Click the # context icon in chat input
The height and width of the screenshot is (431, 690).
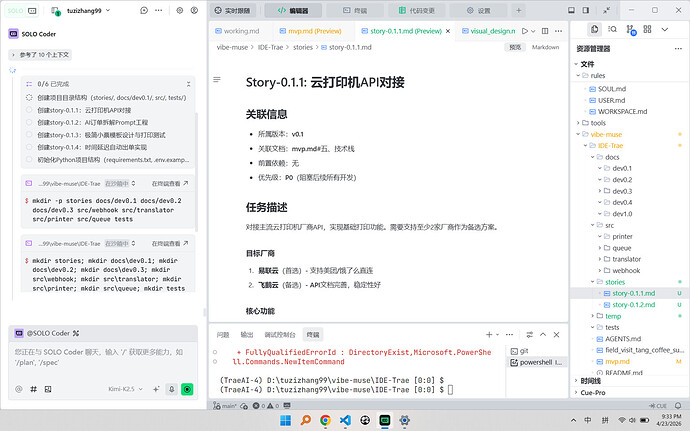(33, 389)
